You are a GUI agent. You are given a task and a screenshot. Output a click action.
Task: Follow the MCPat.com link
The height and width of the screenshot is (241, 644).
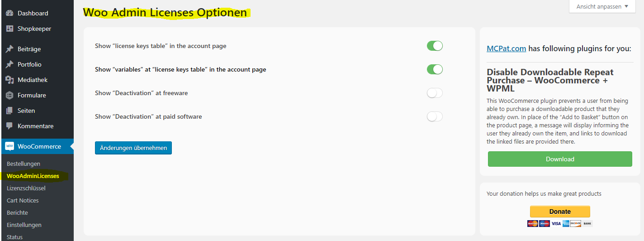click(507, 48)
